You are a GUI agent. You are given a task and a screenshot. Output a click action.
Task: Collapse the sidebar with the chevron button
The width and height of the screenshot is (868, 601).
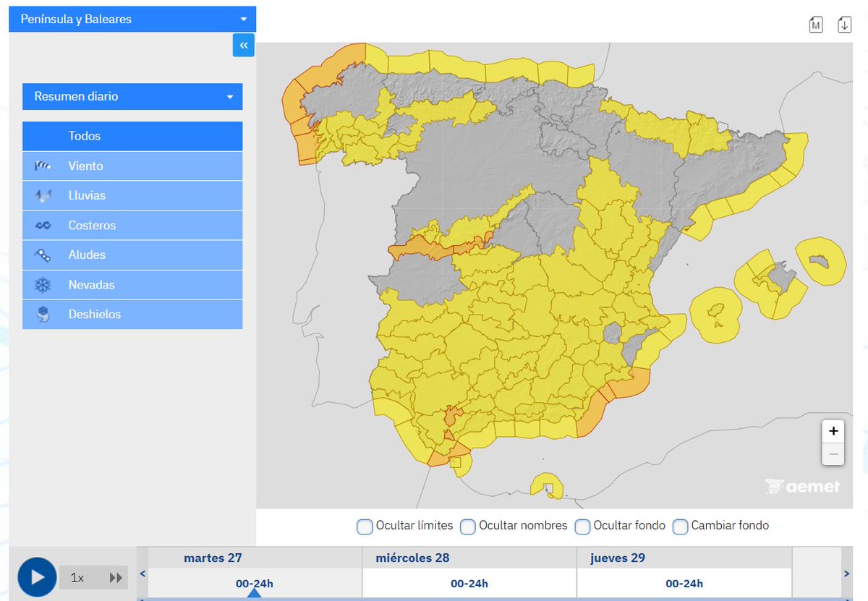[x=243, y=45]
